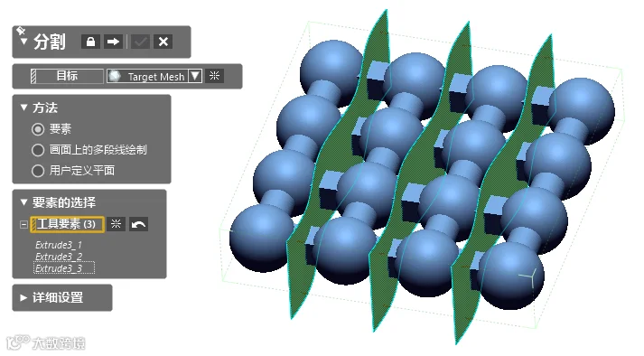Select the 画面上的多段线绘制 radio option

[x=38, y=150]
